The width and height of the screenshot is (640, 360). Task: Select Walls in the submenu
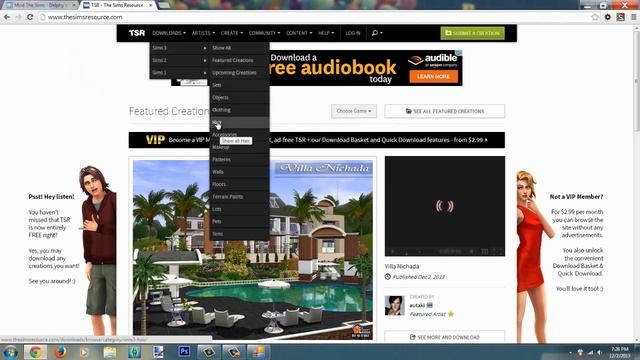coord(240,172)
